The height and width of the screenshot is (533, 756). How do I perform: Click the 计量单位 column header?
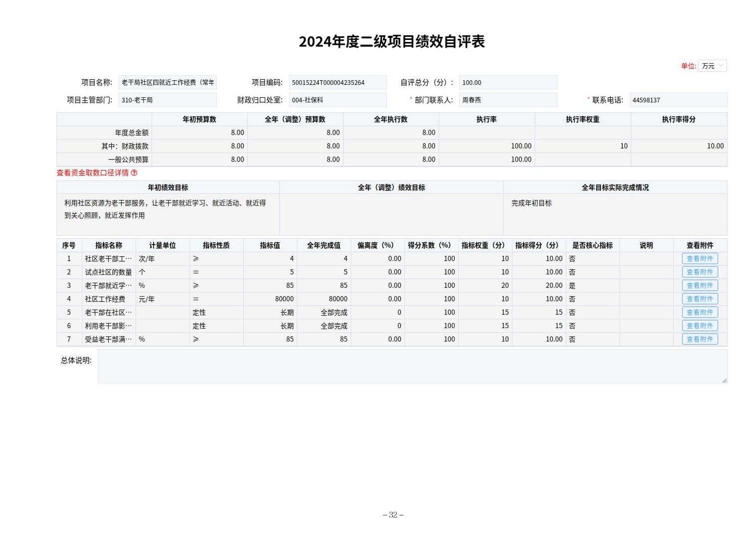(163, 245)
